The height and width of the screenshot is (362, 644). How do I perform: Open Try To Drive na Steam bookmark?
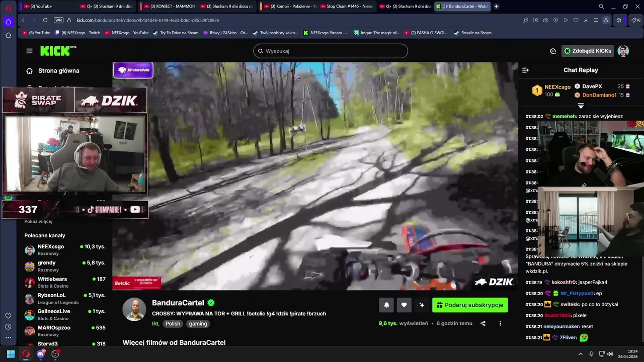[x=176, y=33]
